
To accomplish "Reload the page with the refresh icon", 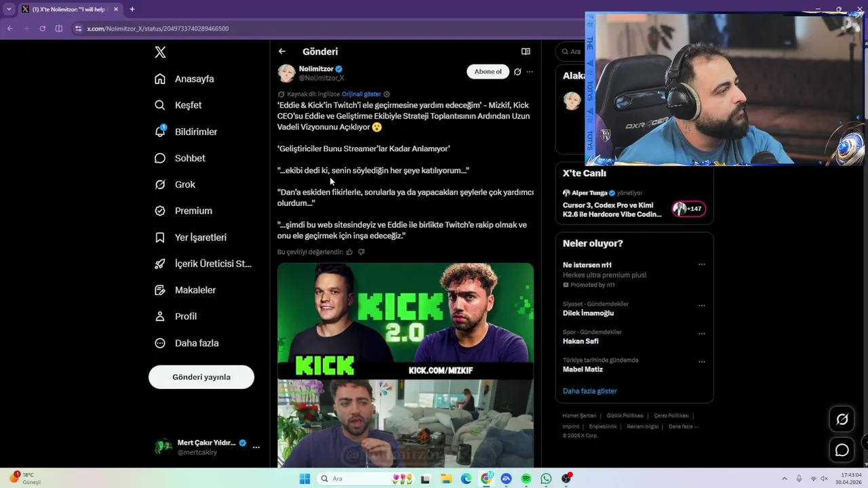I will [x=42, y=28].
